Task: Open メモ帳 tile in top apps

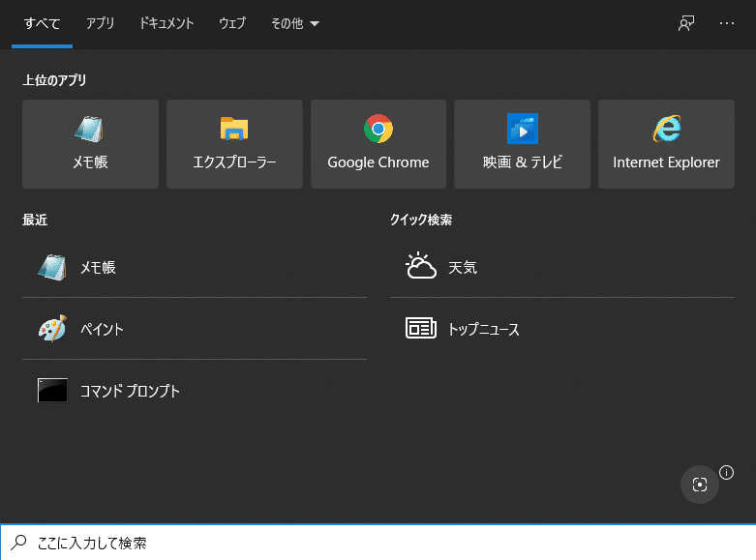Action: (90, 144)
